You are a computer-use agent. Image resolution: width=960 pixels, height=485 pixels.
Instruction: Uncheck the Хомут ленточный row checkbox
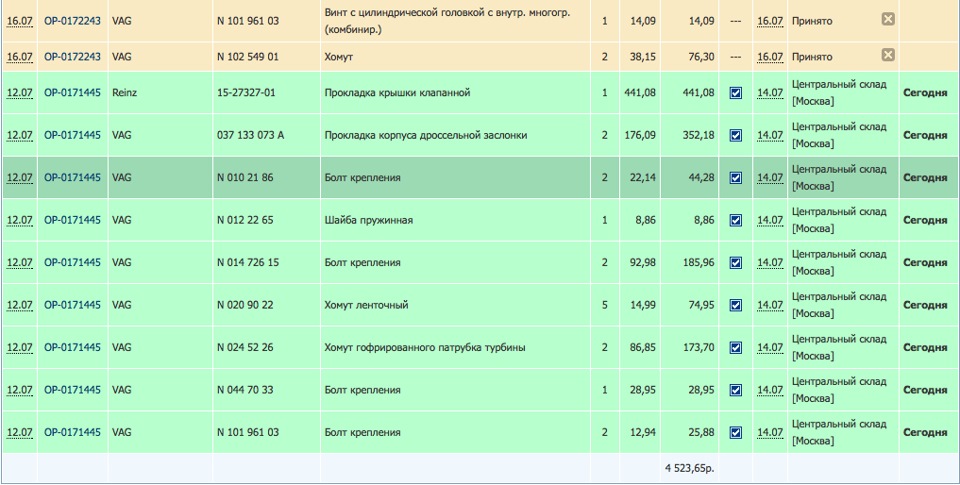pyautogui.click(x=736, y=305)
